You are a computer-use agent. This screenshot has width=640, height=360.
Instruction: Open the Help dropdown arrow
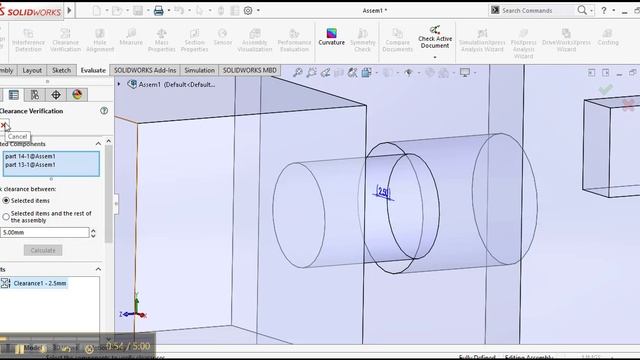point(613,11)
